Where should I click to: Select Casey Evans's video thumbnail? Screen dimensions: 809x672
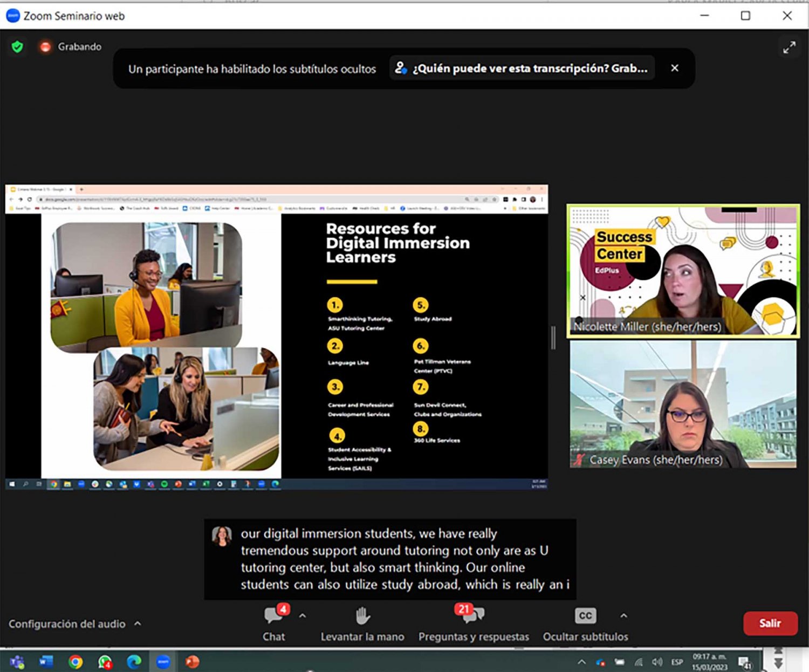683,404
